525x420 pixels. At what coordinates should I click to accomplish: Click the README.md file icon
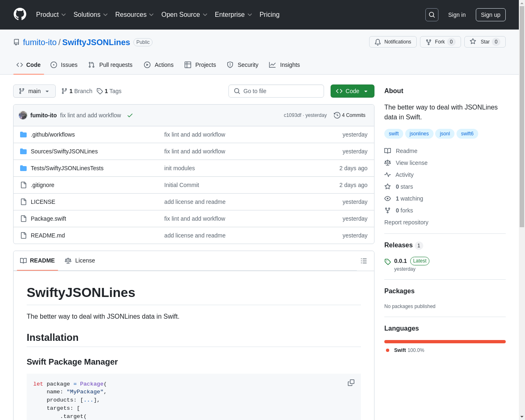tap(23, 235)
